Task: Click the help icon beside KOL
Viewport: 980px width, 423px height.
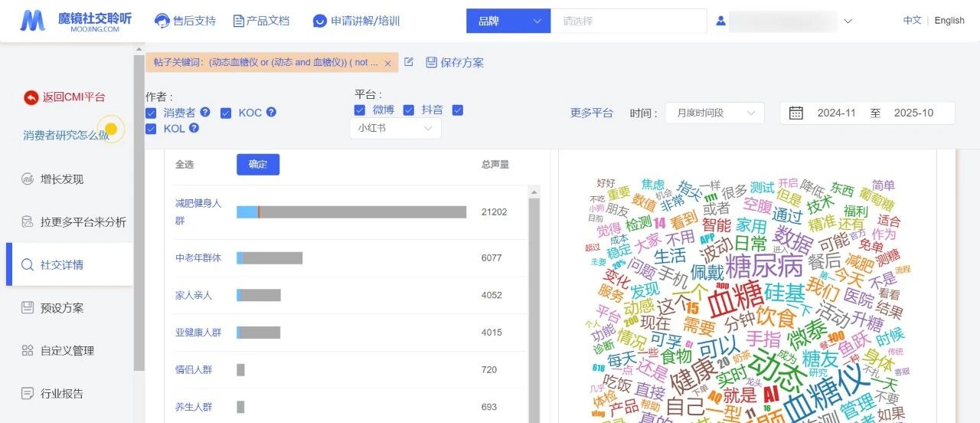Action: [194, 128]
